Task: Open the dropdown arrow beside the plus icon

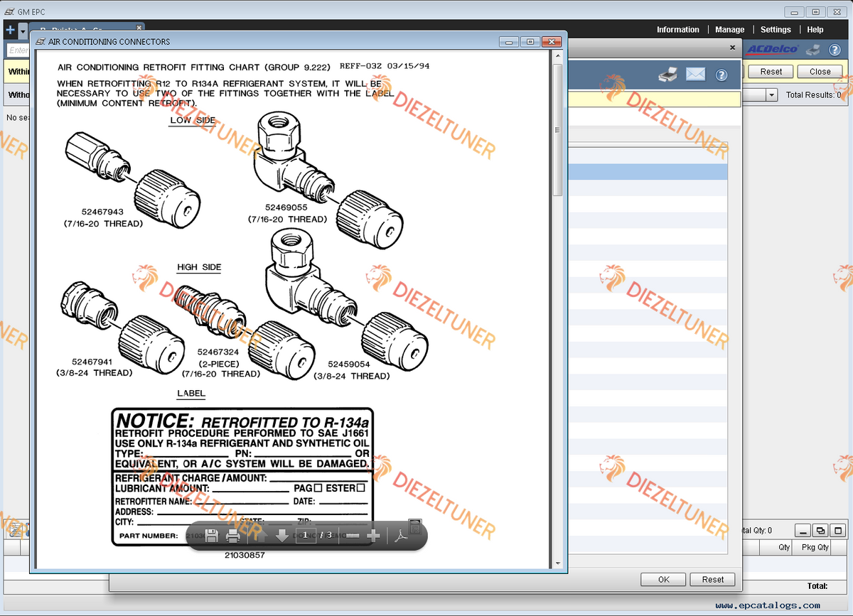Action: [23, 31]
